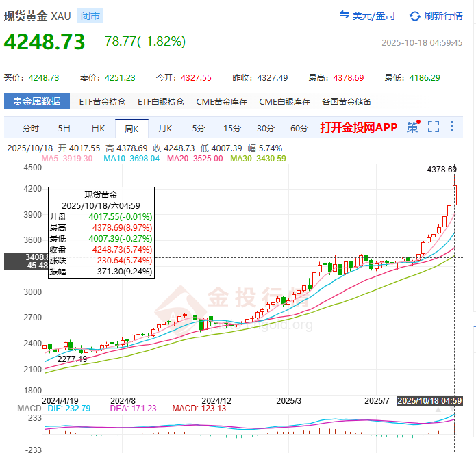Click the 今开 4327.55 value

(196, 78)
